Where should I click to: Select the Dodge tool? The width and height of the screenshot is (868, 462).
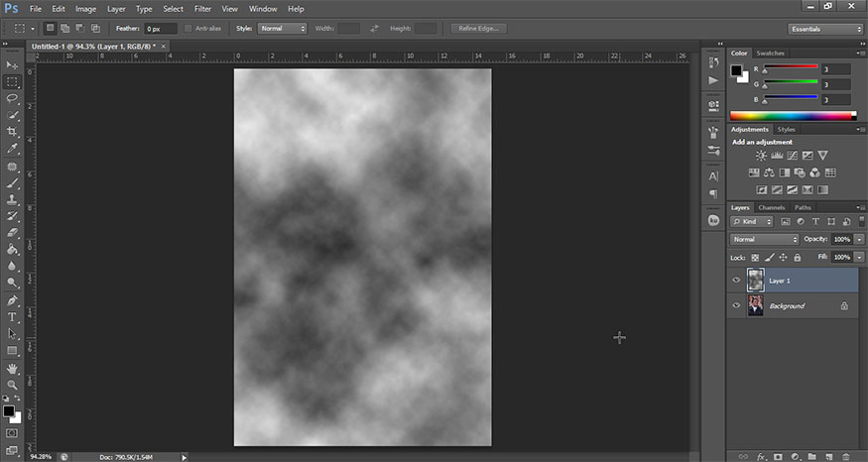pos(12,283)
